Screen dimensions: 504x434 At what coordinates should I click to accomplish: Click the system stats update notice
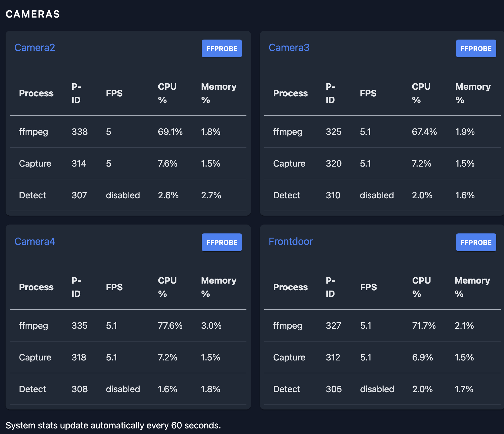(x=113, y=425)
